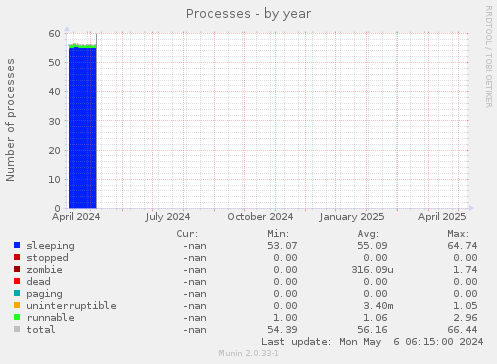497x364 pixels.
Task: Click the 'October 2024' axis label
Action: pyautogui.click(x=260, y=217)
